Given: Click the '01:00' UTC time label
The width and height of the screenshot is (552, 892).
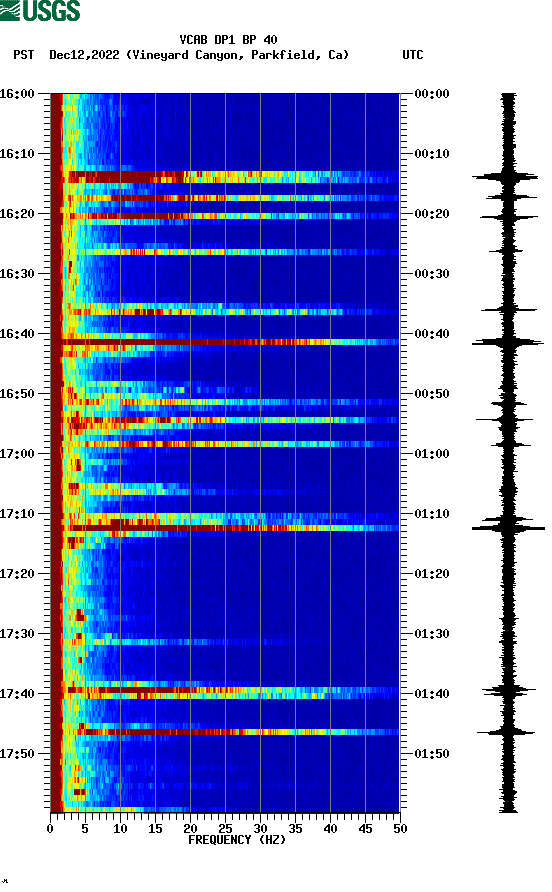Looking at the screenshot, I should pyautogui.click(x=432, y=454).
